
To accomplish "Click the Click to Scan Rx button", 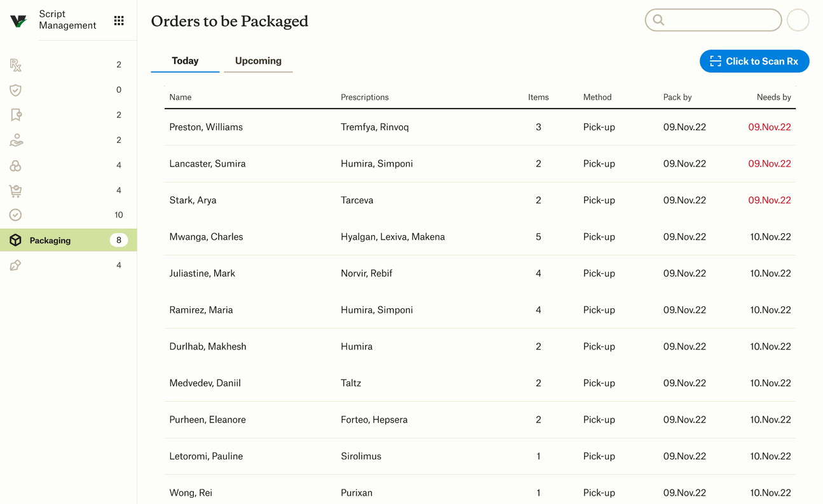I will (x=754, y=61).
